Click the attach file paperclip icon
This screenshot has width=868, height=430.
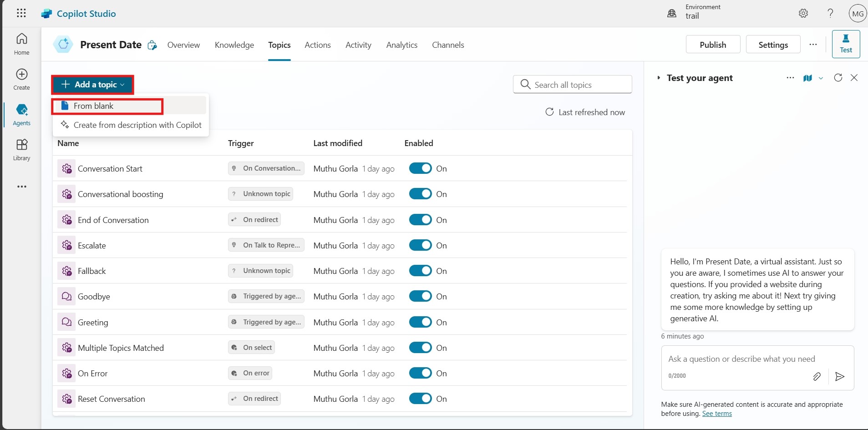tap(817, 376)
